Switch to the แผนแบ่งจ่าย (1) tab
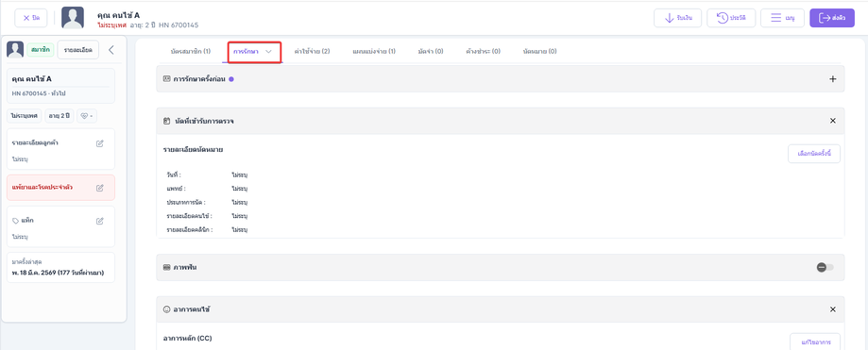 pos(374,52)
